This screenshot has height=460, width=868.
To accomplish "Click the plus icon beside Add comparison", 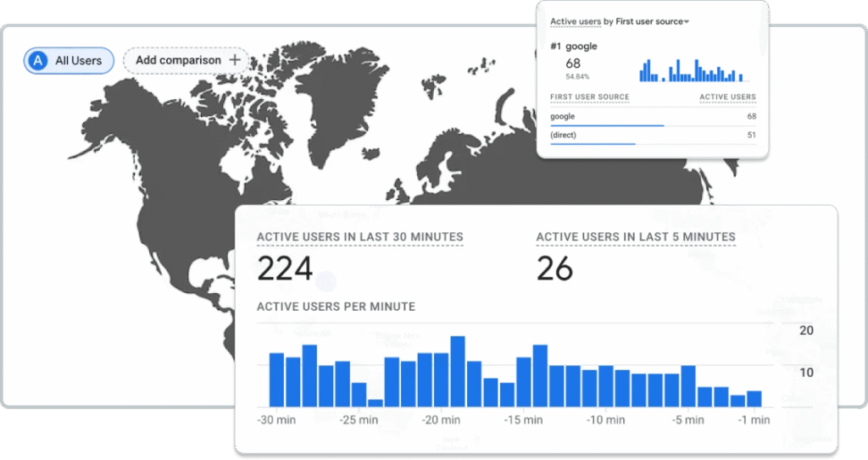I will point(235,60).
